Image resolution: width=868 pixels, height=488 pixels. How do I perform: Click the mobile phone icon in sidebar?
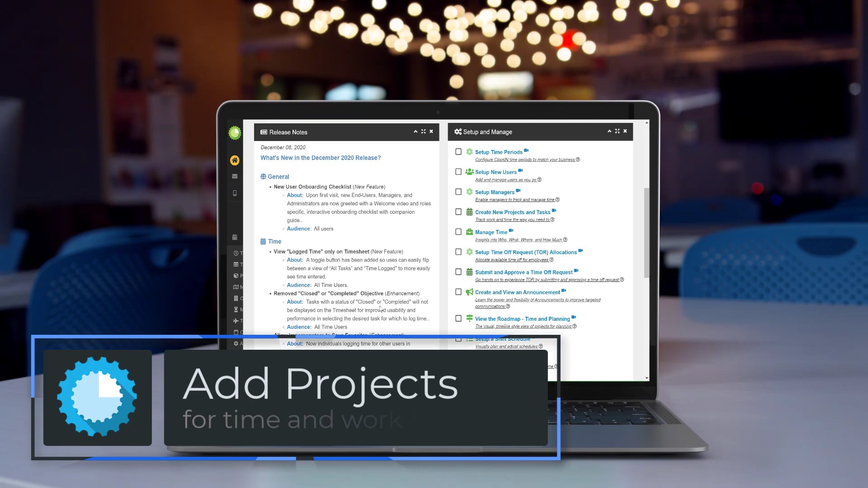pos(235,193)
